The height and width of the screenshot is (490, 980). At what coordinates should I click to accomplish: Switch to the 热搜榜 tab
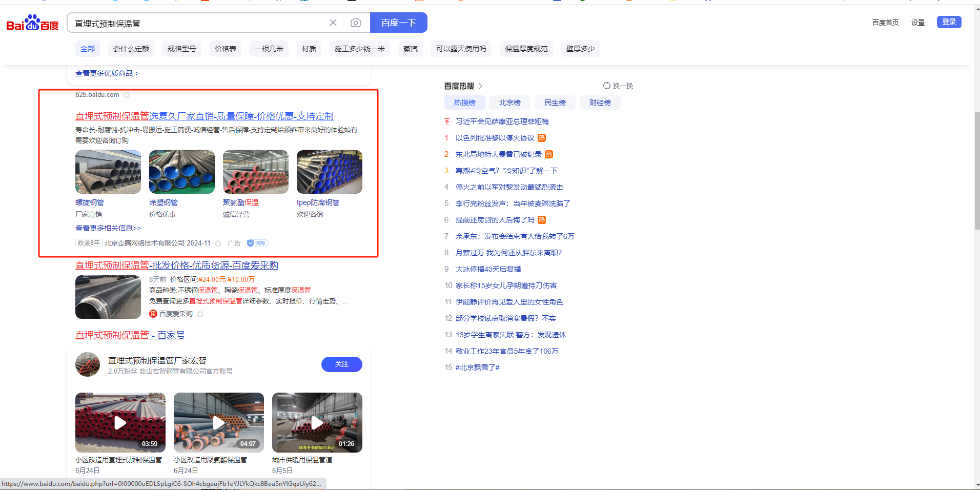point(465,103)
